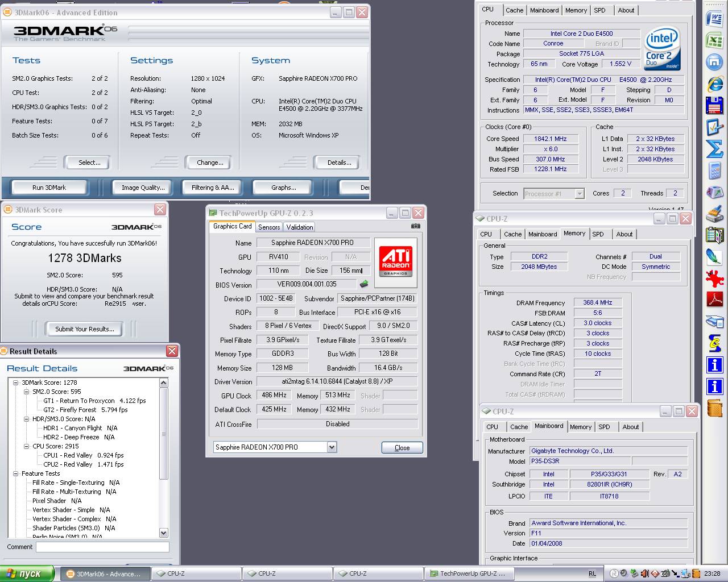Image resolution: width=728 pixels, height=582 pixels.
Task: Open the graphics card selection dropdown in GPU-Z
Action: (x=332, y=447)
